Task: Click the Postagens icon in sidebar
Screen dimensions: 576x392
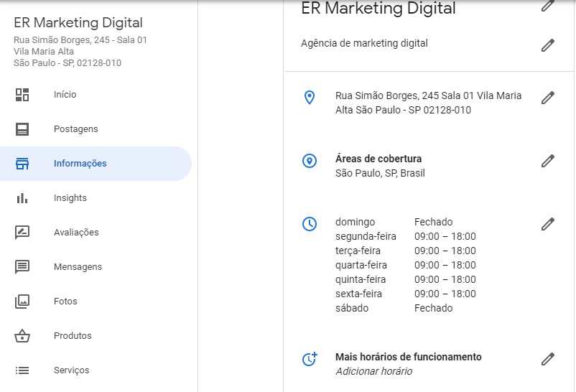Action: pos(22,129)
